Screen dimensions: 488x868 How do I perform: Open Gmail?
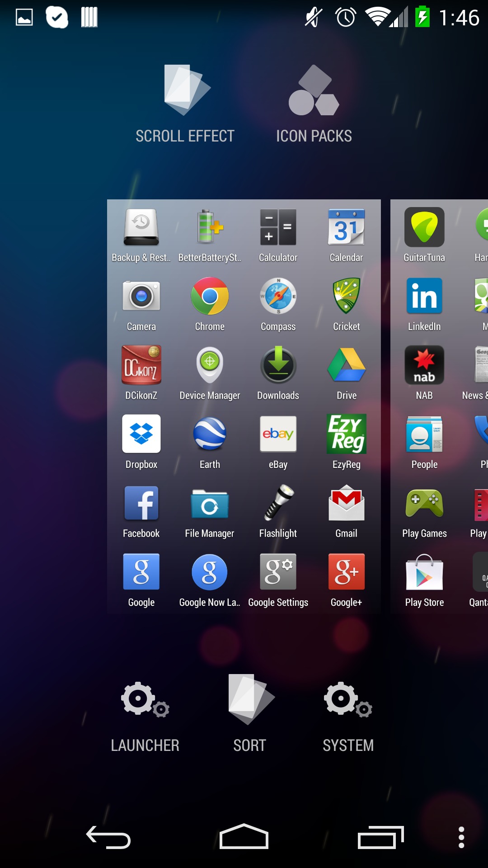346,511
